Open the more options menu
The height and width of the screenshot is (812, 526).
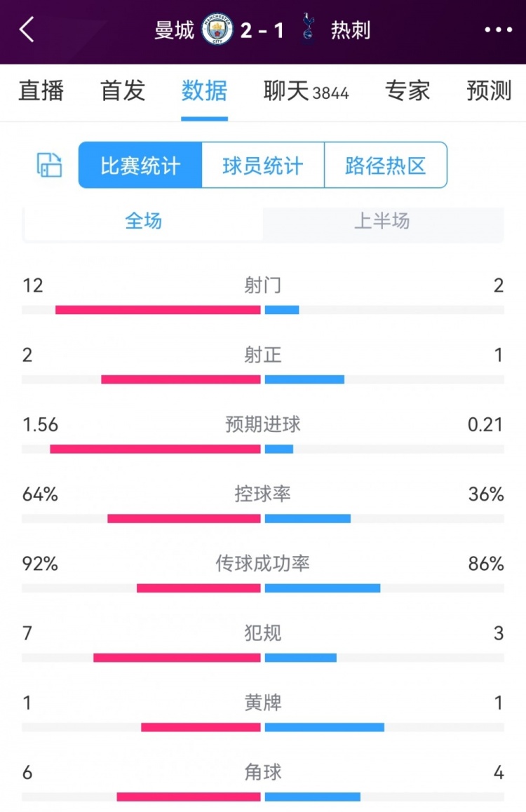[x=499, y=31]
